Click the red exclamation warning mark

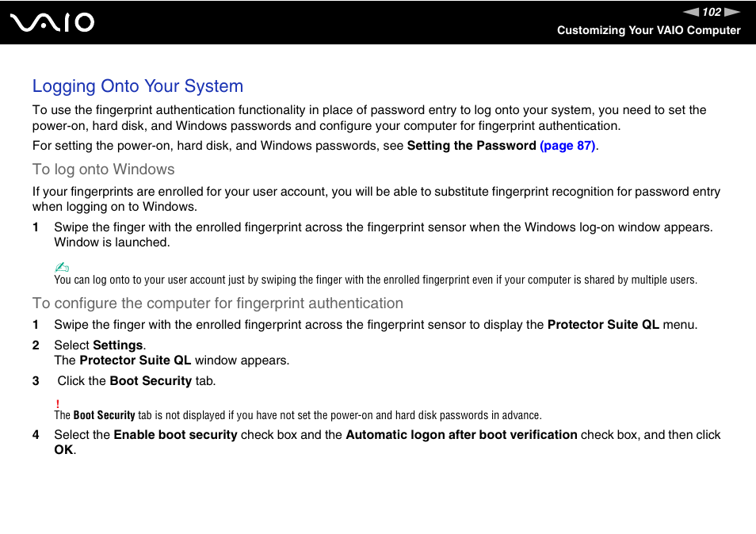point(57,404)
